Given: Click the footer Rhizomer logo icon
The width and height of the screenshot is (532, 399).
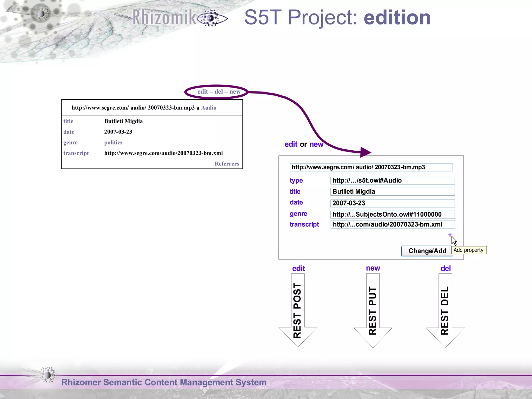Looking at the screenshot, I should (48, 375).
